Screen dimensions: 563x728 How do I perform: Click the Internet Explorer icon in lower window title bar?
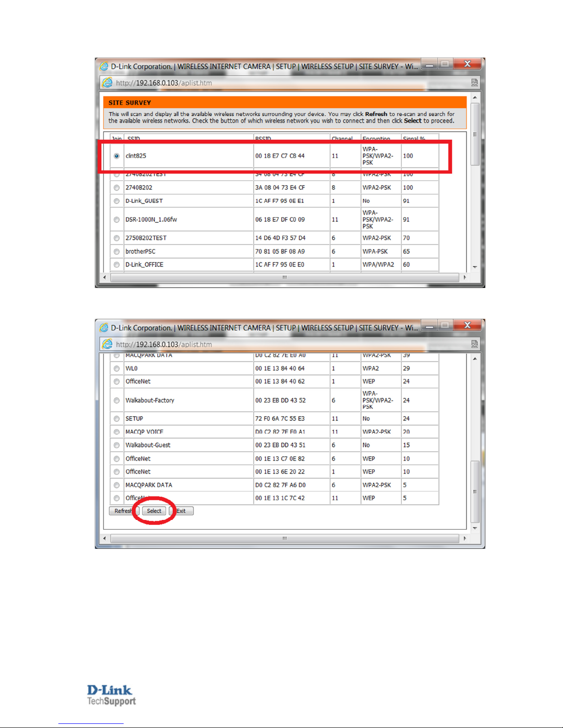point(104,328)
